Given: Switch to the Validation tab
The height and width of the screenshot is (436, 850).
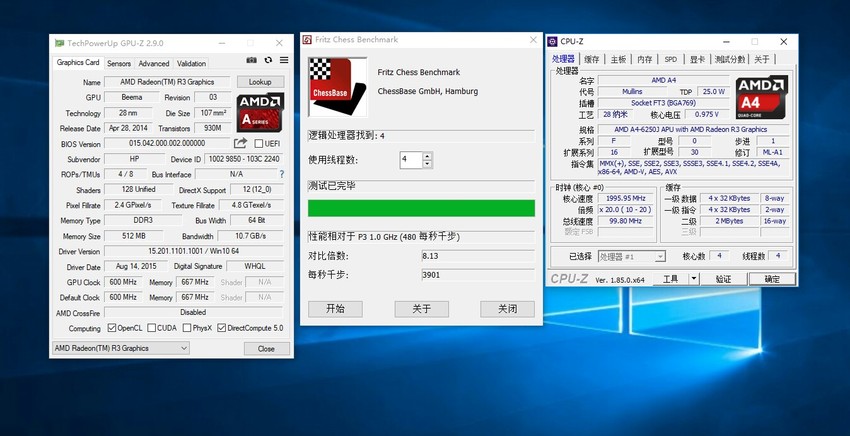Looking at the screenshot, I should click(x=191, y=63).
